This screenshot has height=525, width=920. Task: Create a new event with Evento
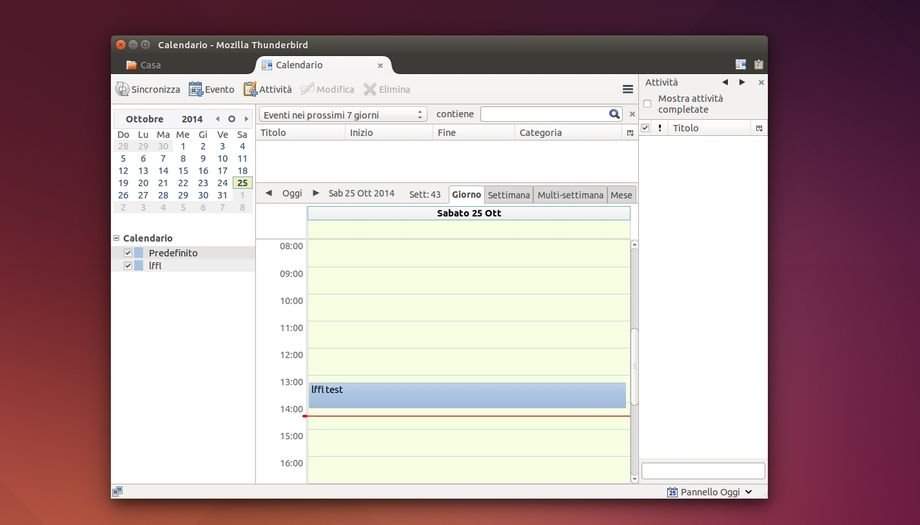(211, 89)
